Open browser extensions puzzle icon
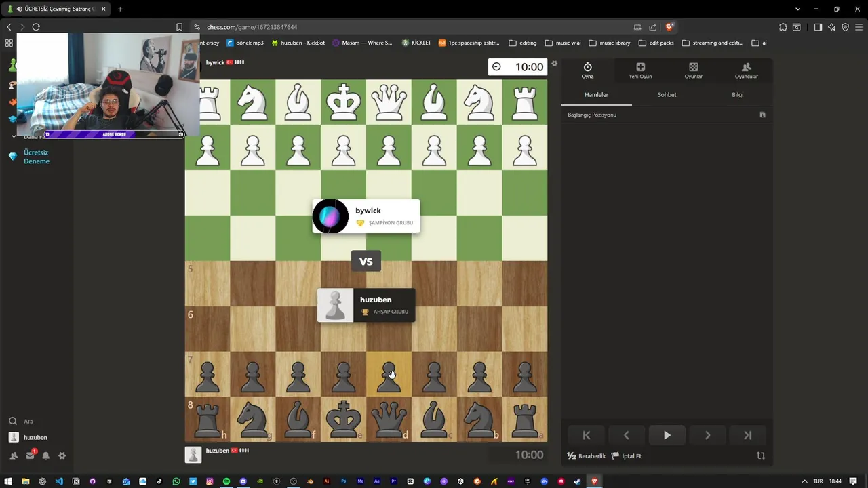The height and width of the screenshot is (488, 868). (783, 27)
